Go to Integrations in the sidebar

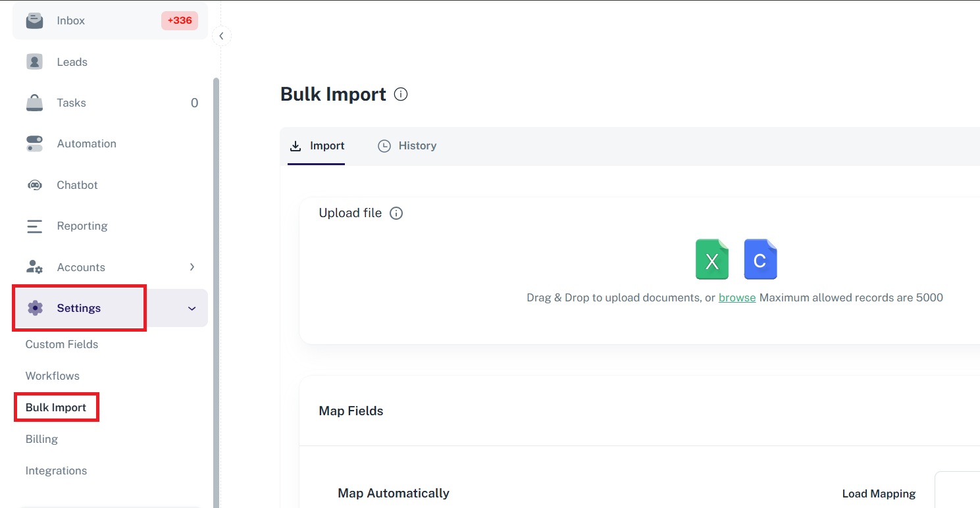pos(56,470)
